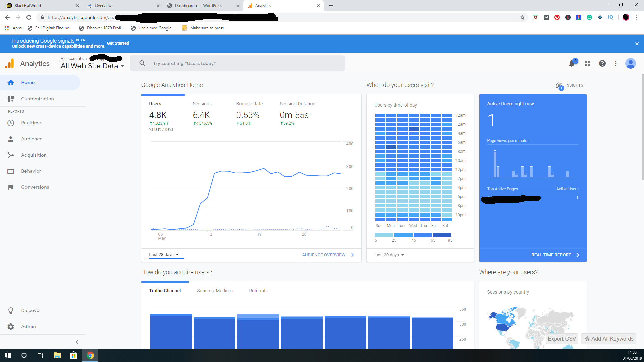Open the Audience Overview report

328,255
